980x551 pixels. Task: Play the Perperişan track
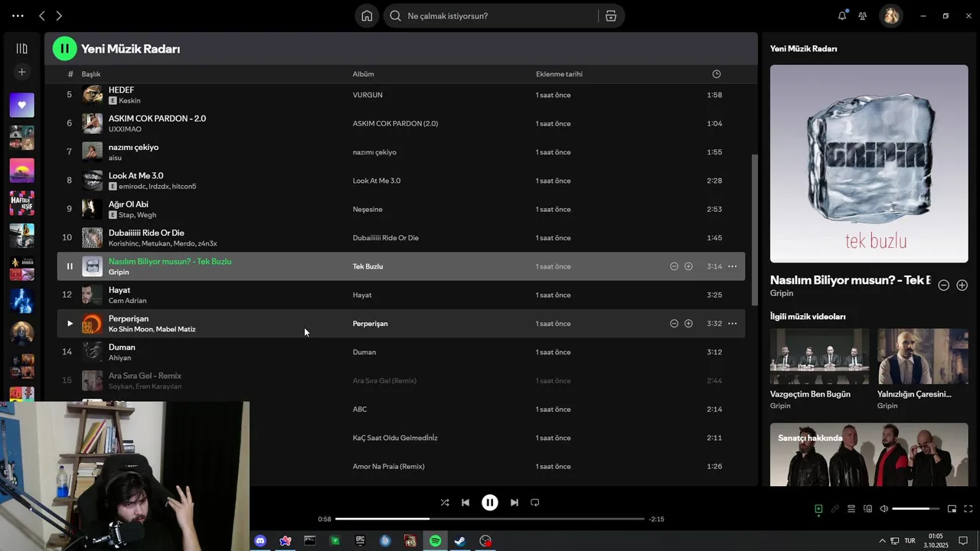(70, 324)
